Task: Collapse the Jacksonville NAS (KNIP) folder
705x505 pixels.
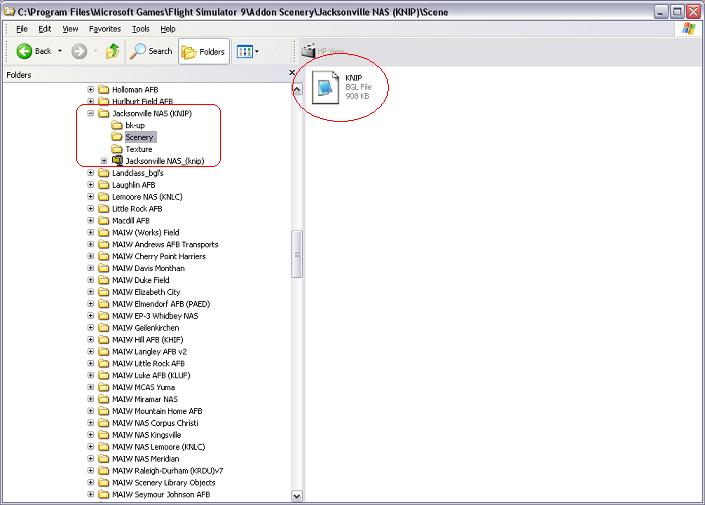Action: pyautogui.click(x=91, y=113)
